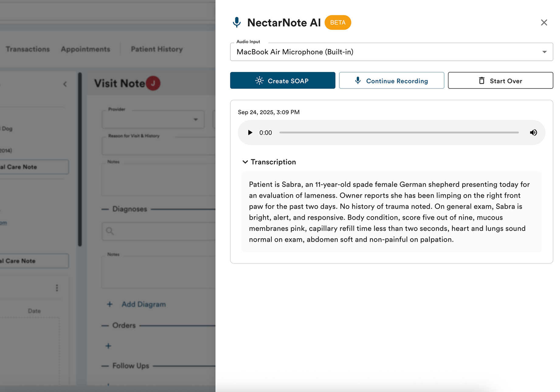Click the vertical scrollbar in background
Viewport: 560px width, 392px height.
pyautogui.click(x=80, y=159)
